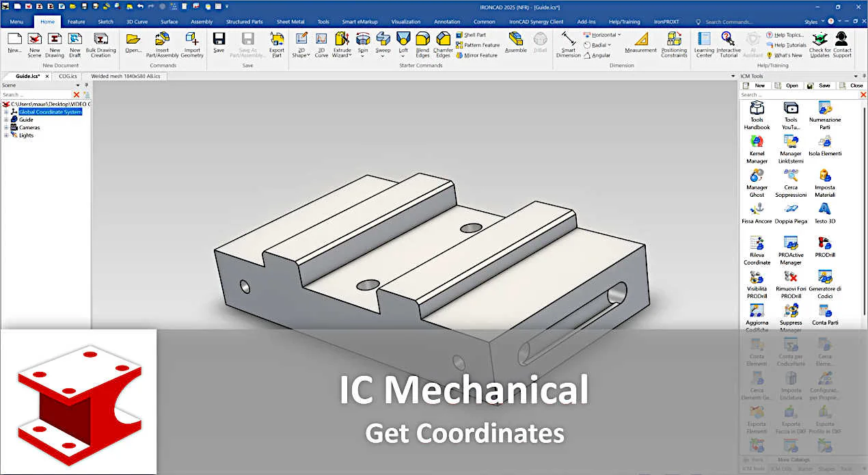
Task: Click the Mirror Feature button
Action: (476, 55)
